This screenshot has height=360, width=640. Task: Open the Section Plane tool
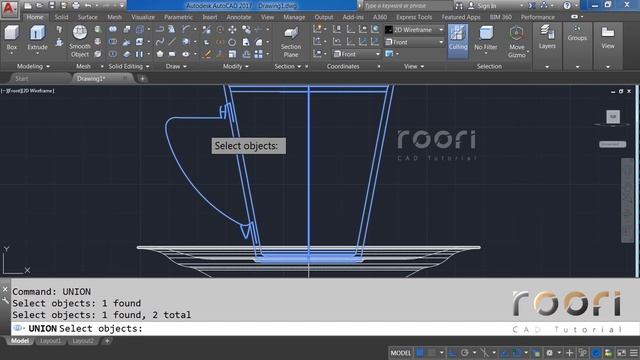click(291, 42)
